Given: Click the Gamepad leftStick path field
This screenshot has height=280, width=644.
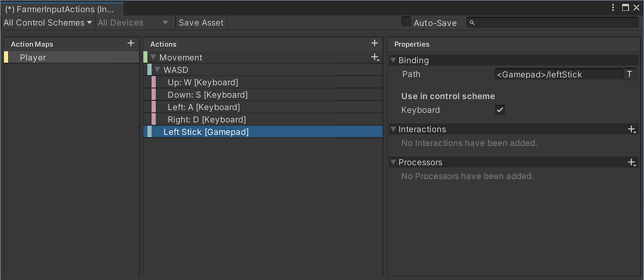Looking at the screenshot, I should (557, 74).
